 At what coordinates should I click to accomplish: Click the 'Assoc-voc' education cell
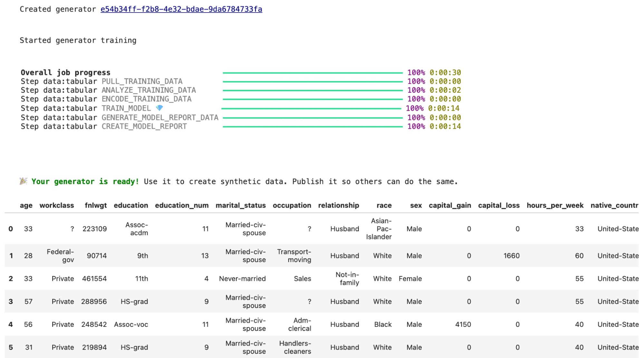(x=131, y=324)
